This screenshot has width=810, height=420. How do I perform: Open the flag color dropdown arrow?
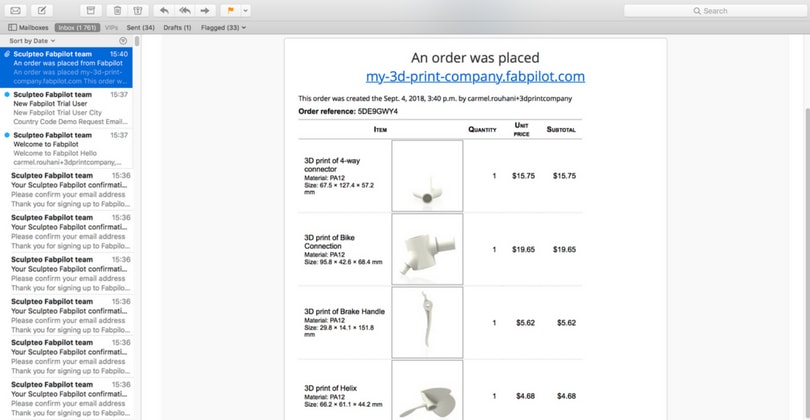pos(246,10)
